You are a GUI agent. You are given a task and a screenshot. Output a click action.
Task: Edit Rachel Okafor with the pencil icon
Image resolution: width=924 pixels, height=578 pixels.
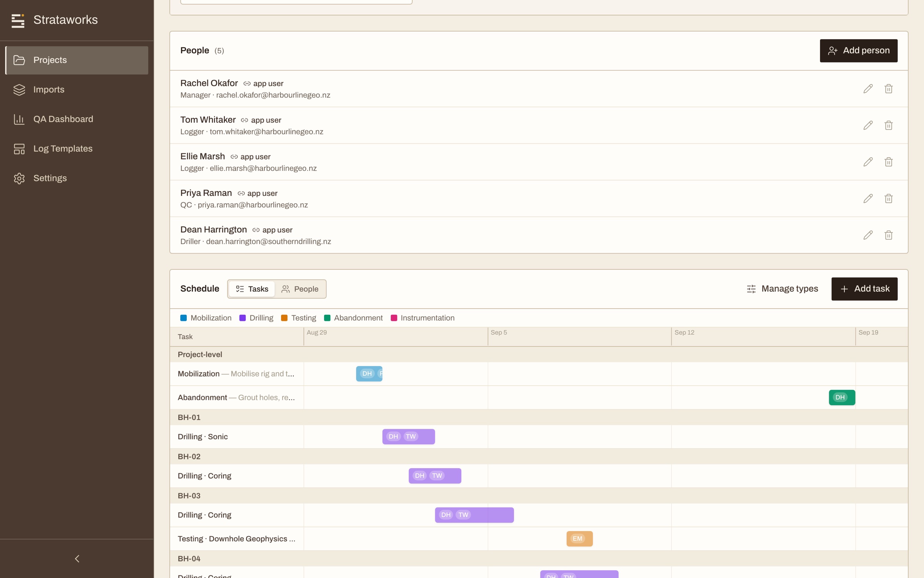point(868,89)
